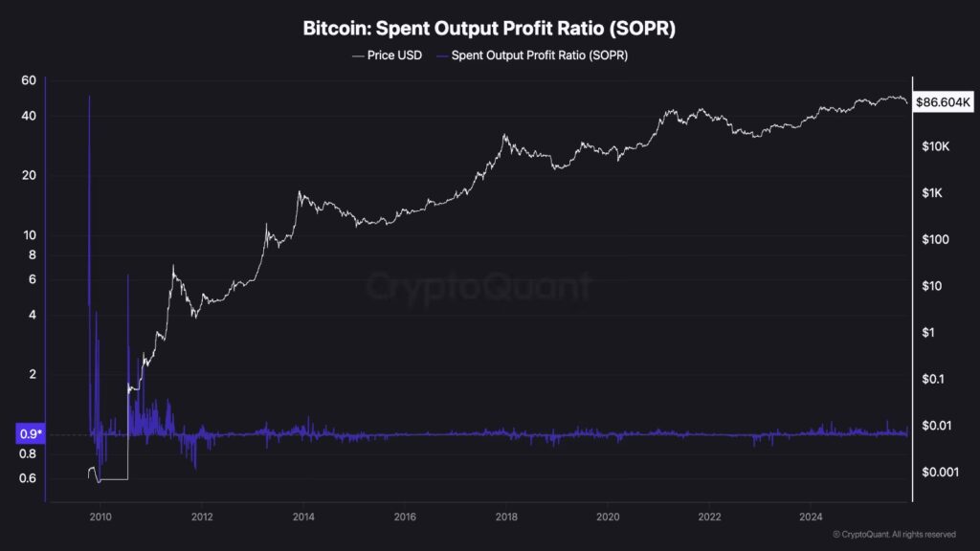Select the 2018 label on the time axis
The image size is (980, 551).
(x=506, y=517)
